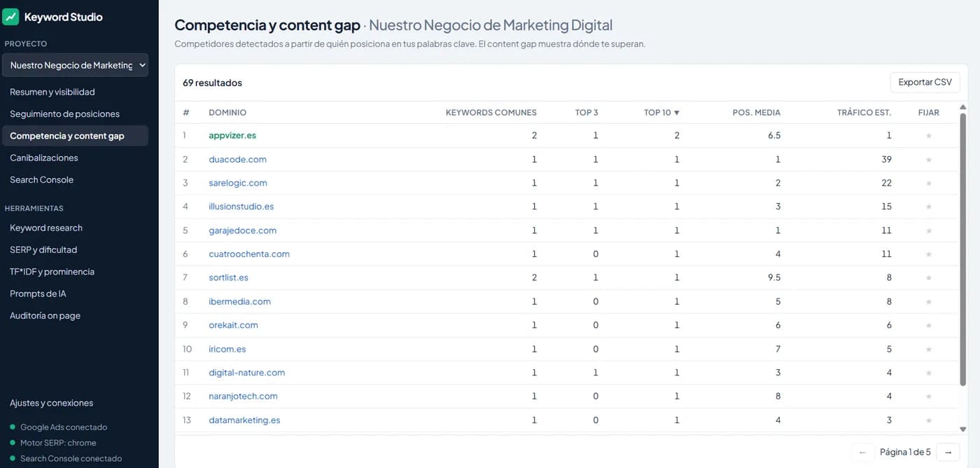Go to next results page arrow
The width and height of the screenshot is (980, 468).
coord(948,453)
